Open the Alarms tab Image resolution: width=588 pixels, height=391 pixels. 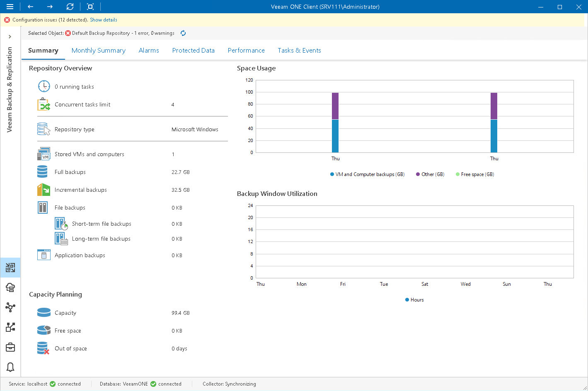click(x=149, y=51)
